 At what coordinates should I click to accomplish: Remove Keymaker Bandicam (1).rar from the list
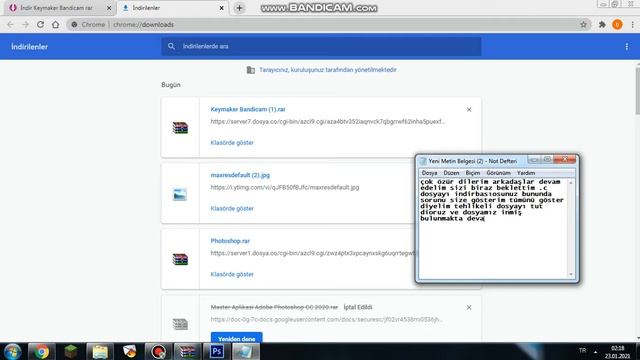[x=469, y=109]
